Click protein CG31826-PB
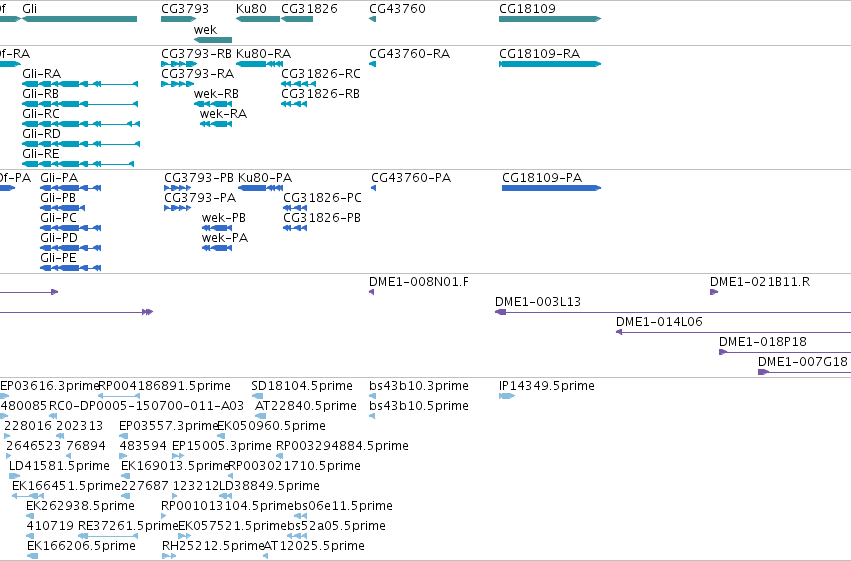Viewport: 851px width, 561px height. tap(295, 228)
